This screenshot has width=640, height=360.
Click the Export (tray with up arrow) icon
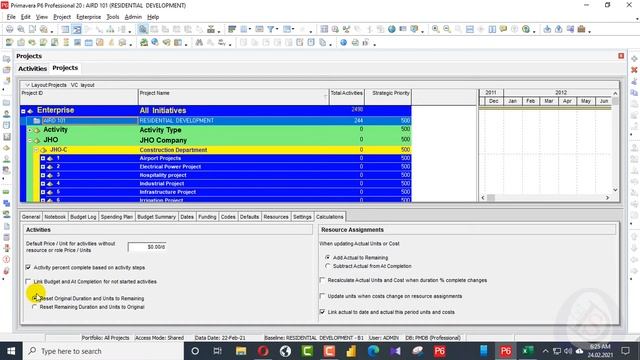(558, 29)
